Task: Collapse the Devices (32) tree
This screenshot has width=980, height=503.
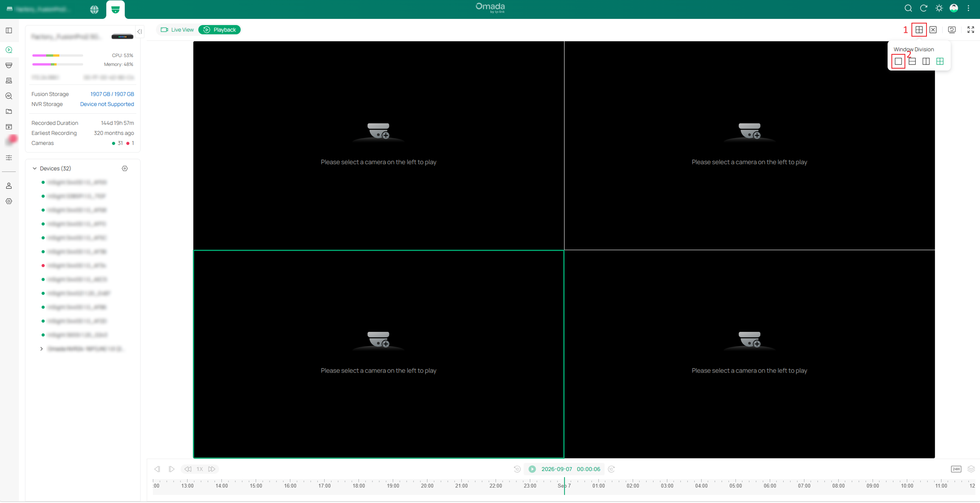Action: pyautogui.click(x=35, y=168)
